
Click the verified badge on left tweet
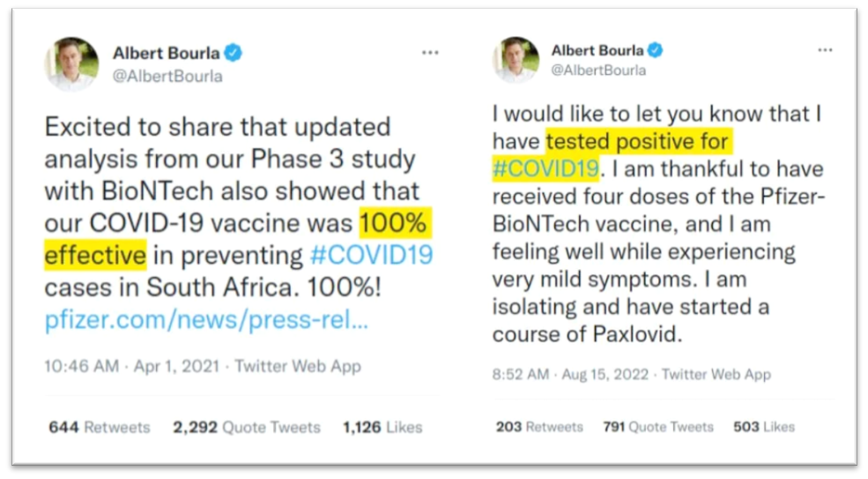click(x=233, y=54)
